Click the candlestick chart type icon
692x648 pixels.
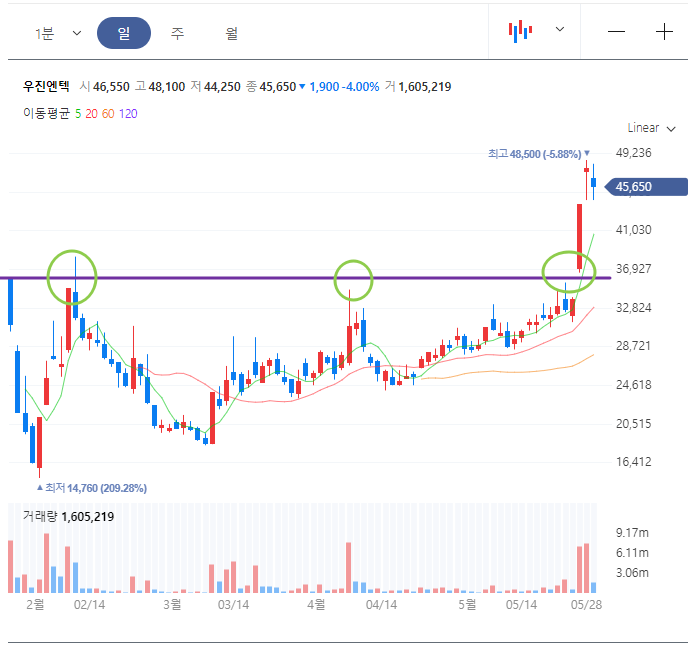pos(520,31)
